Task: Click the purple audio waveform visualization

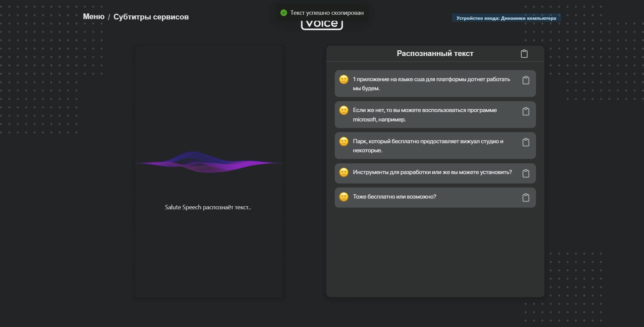Action: tap(208, 163)
